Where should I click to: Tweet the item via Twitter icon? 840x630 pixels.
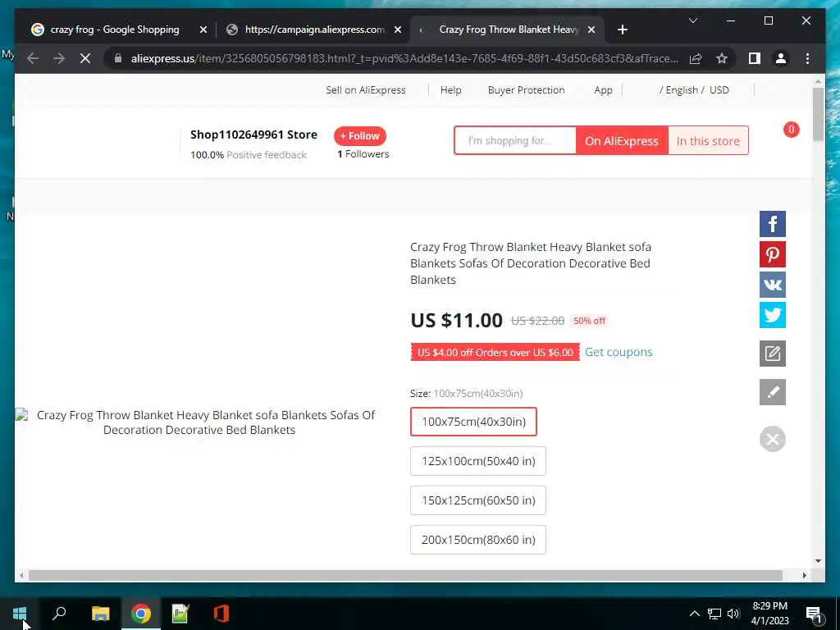click(x=773, y=315)
